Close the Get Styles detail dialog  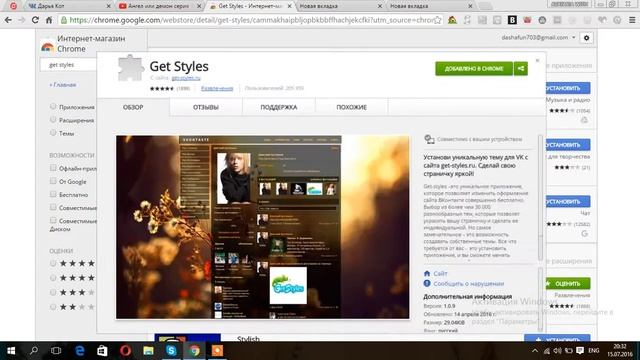(537, 60)
